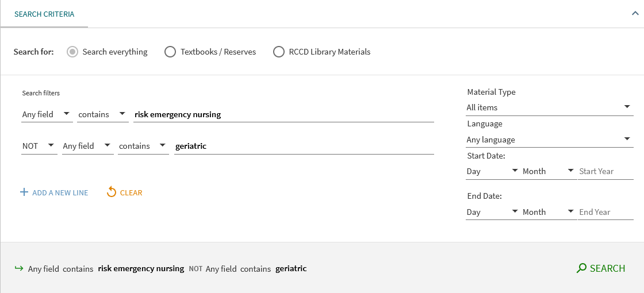Switch to the Search Criteria tab
Image resolution: width=644 pixels, height=293 pixels.
click(x=44, y=14)
